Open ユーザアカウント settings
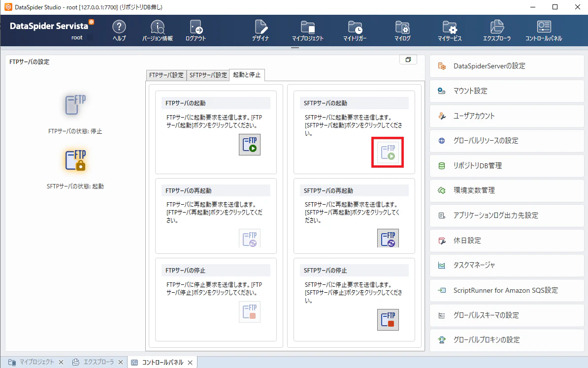 point(507,116)
